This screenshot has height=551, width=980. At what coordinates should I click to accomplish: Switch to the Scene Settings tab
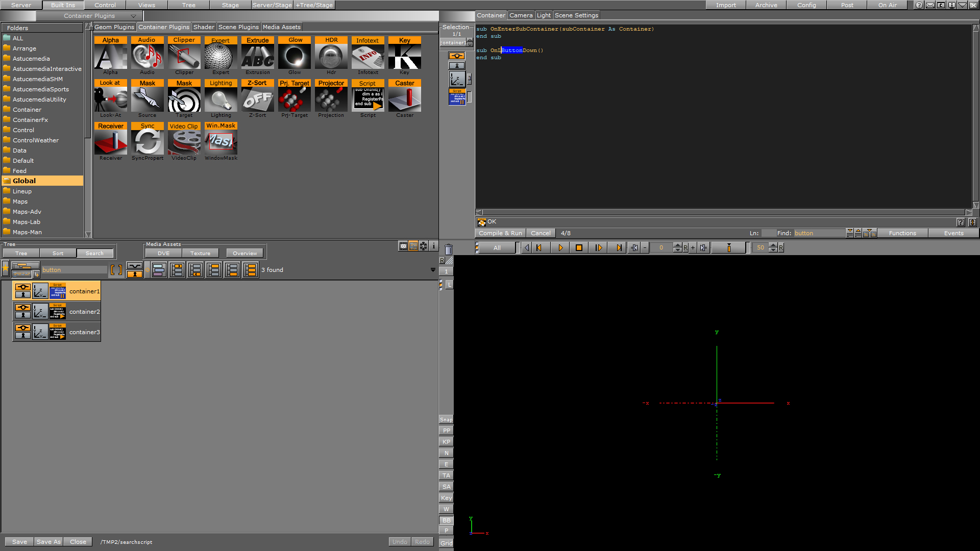pyautogui.click(x=575, y=15)
